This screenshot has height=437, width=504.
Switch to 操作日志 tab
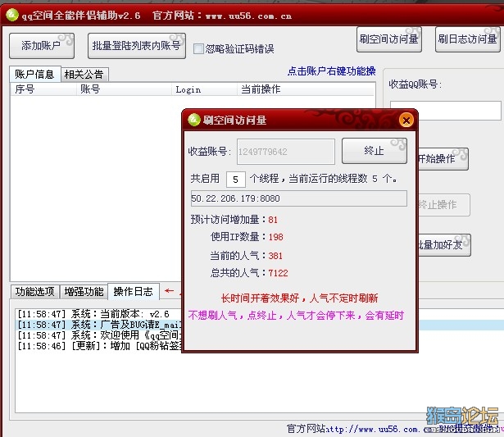[x=134, y=291]
